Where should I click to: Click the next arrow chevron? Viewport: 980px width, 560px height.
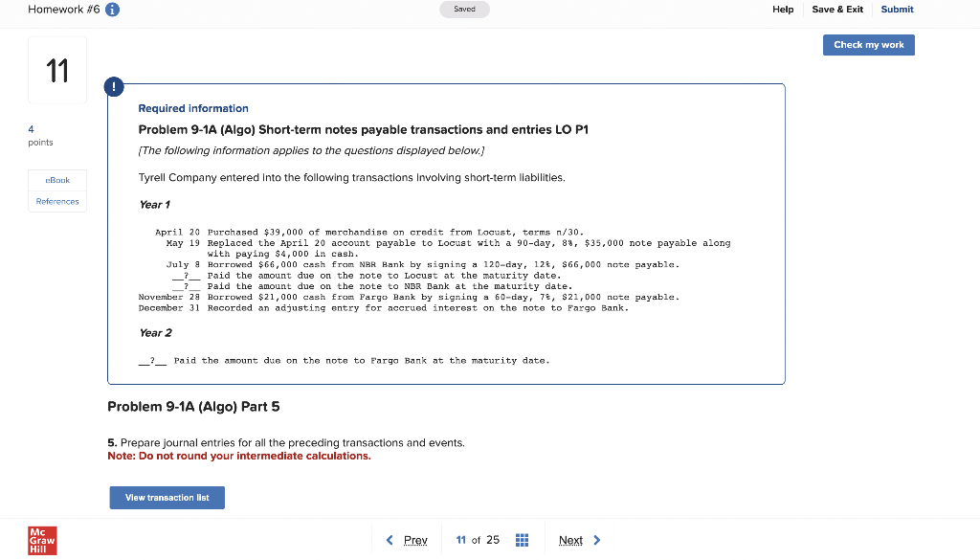597,540
